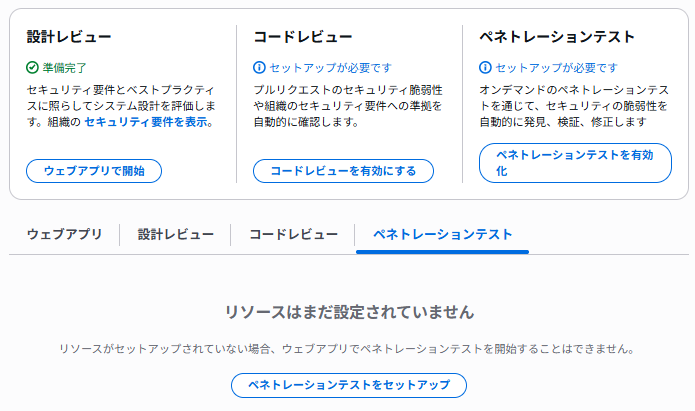Click the リソースはまだ設定されていません heading
This screenshot has height=411, width=695.
click(x=347, y=312)
